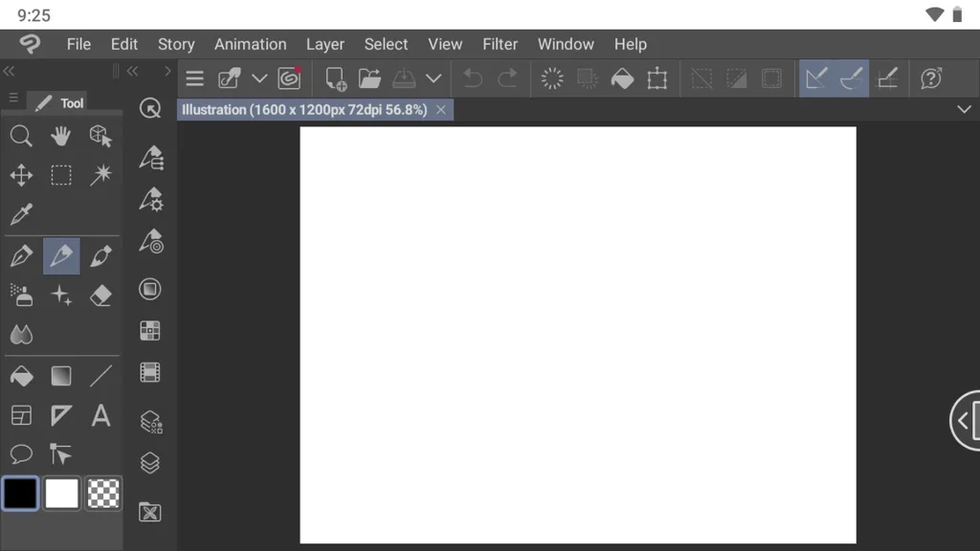This screenshot has height=551, width=980.
Task: Close the Illustration canvas tab
Action: pos(441,110)
